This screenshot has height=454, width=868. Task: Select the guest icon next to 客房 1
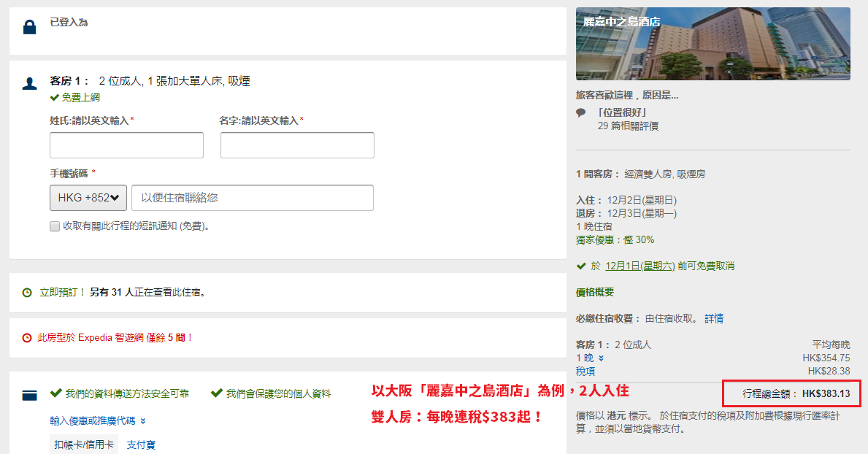[29, 82]
